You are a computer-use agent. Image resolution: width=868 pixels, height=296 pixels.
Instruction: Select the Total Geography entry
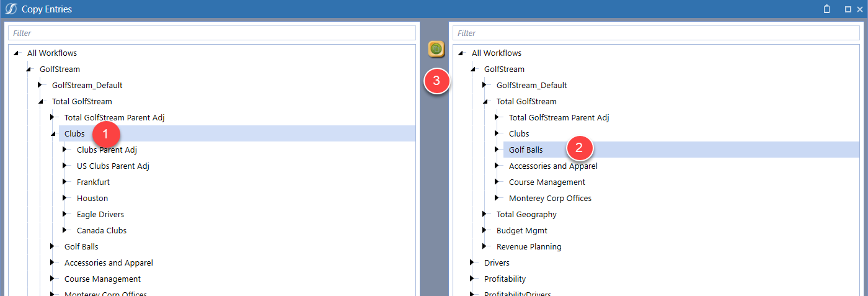click(x=526, y=214)
